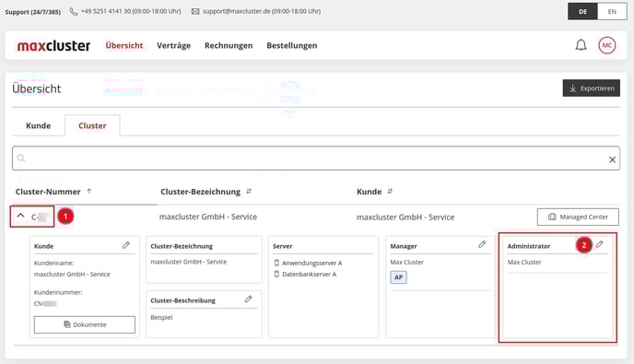Sort by Cluster-Nummer arrow
This screenshot has width=634, height=364.
(89, 192)
